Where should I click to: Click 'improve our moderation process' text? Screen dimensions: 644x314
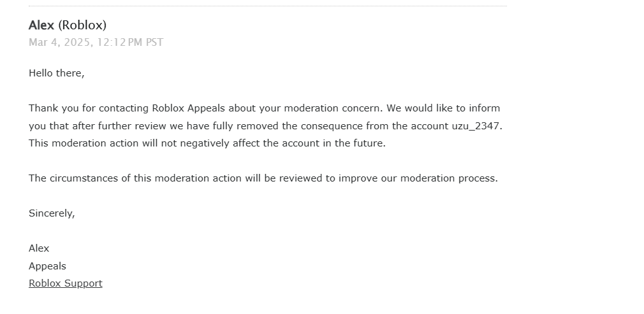pos(418,178)
